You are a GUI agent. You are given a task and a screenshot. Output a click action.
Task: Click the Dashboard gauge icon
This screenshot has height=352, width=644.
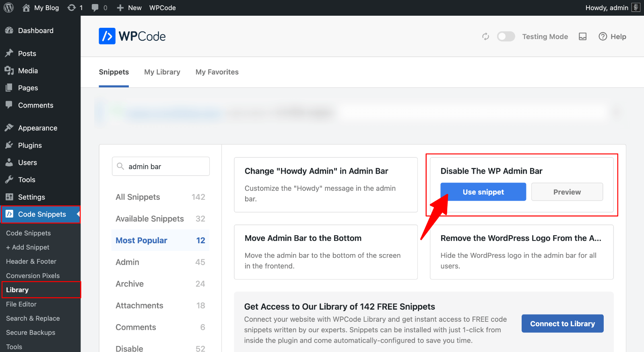click(9, 31)
